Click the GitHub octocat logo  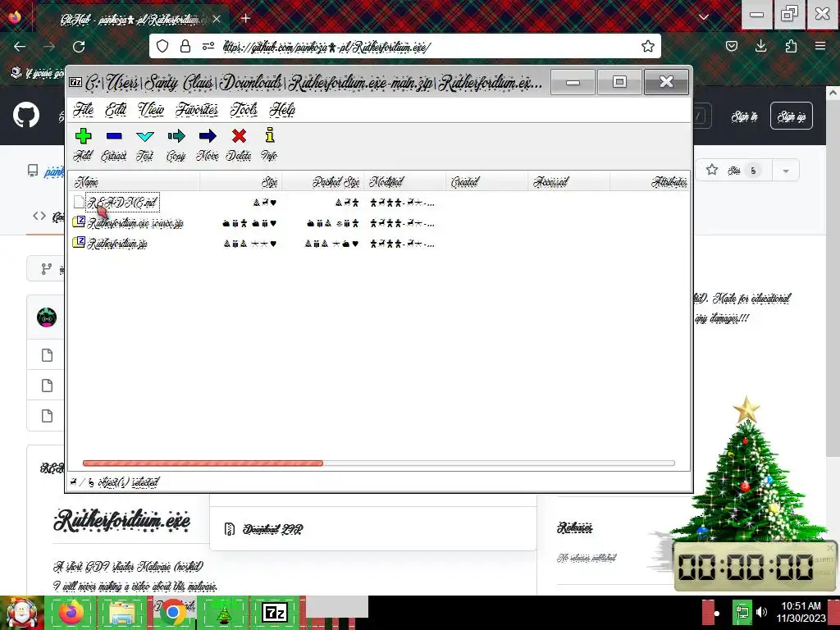[25, 115]
